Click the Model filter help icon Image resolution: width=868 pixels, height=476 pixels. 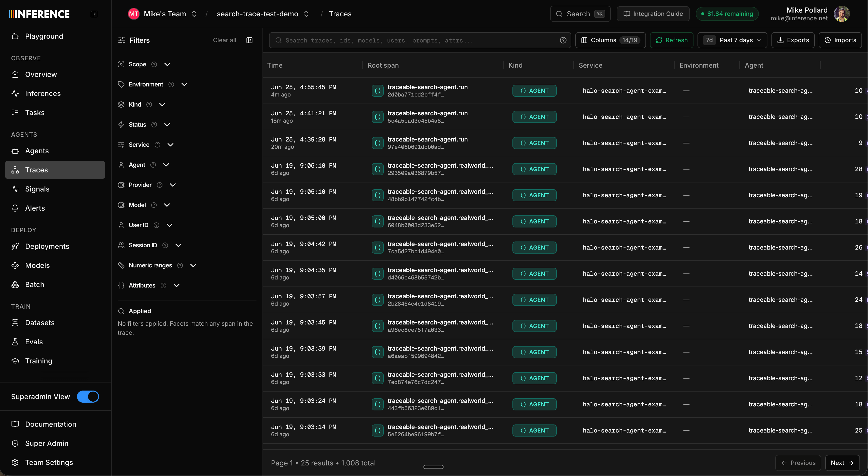(154, 205)
